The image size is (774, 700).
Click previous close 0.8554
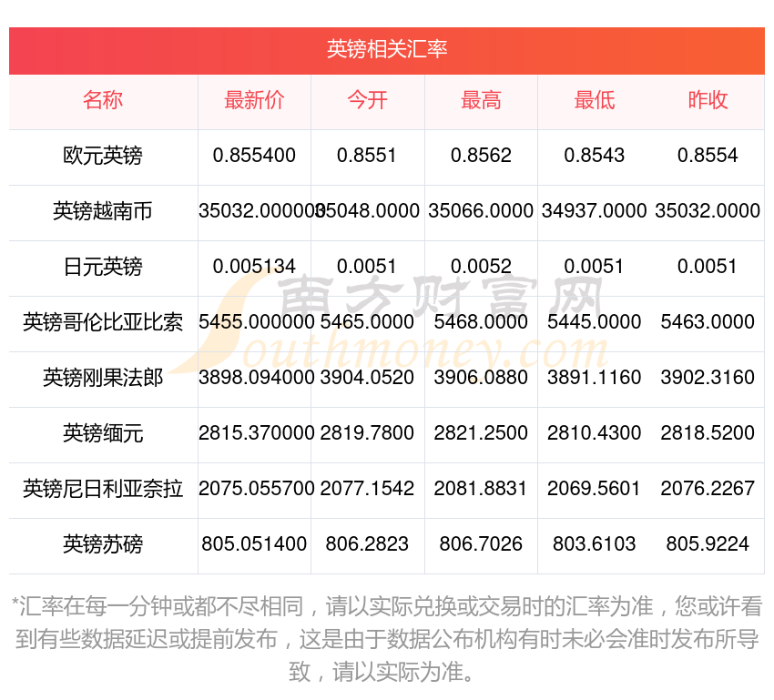(x=708, y=156)
